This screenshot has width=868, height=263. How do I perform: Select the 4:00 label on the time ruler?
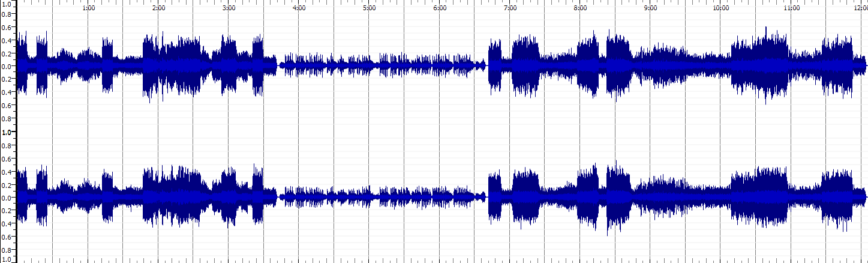299,8
